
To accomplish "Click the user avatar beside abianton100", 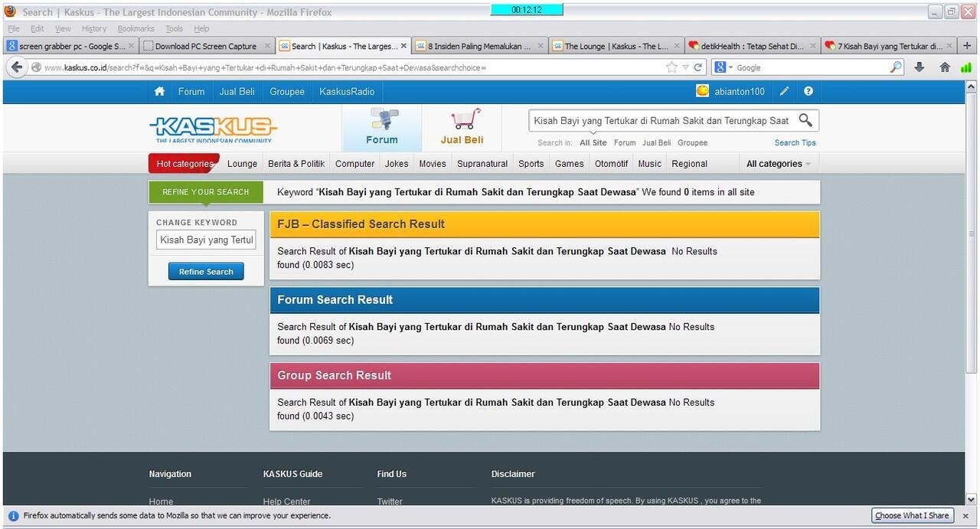I will [x=702, y=91].
